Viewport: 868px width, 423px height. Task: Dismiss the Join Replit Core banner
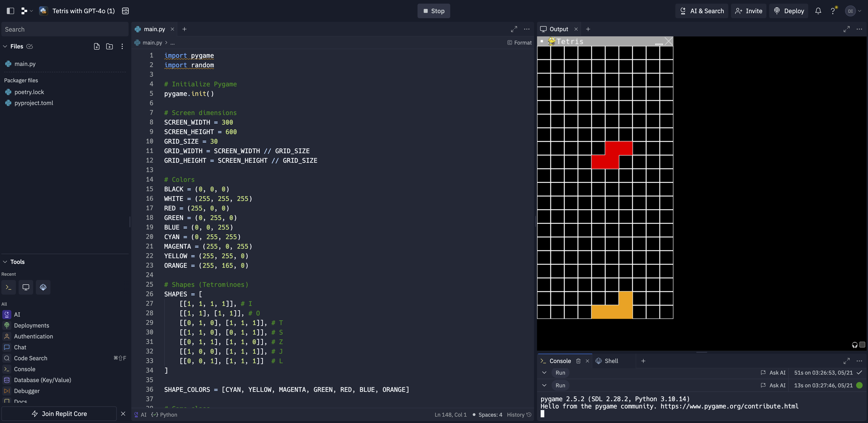pos(123,414)
